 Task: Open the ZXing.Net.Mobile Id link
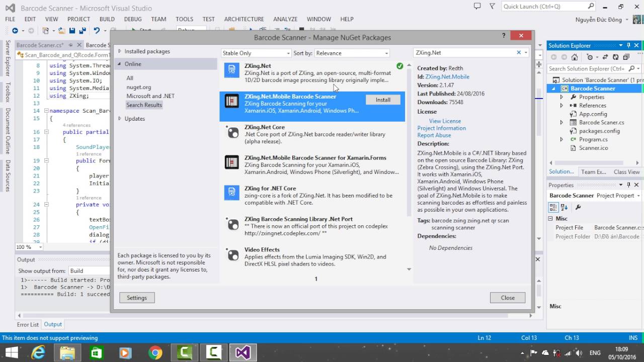[447, 77]
